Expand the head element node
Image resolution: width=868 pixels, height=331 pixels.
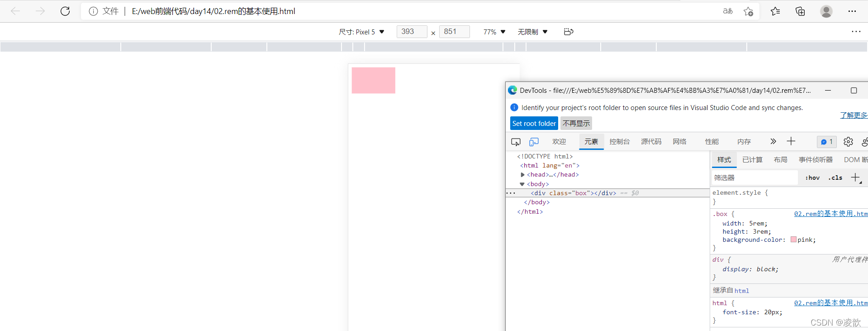pyautogui.click(x=522, y=174)
